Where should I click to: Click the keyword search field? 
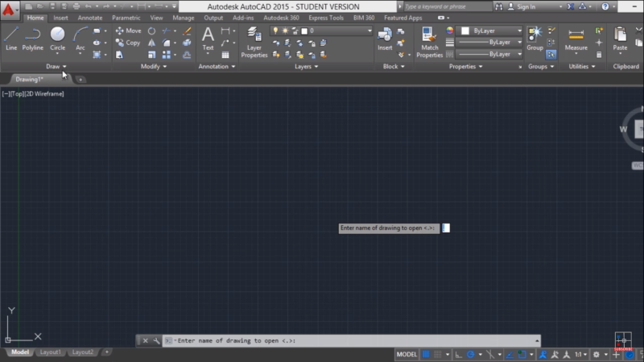click(x=447, y=6)
